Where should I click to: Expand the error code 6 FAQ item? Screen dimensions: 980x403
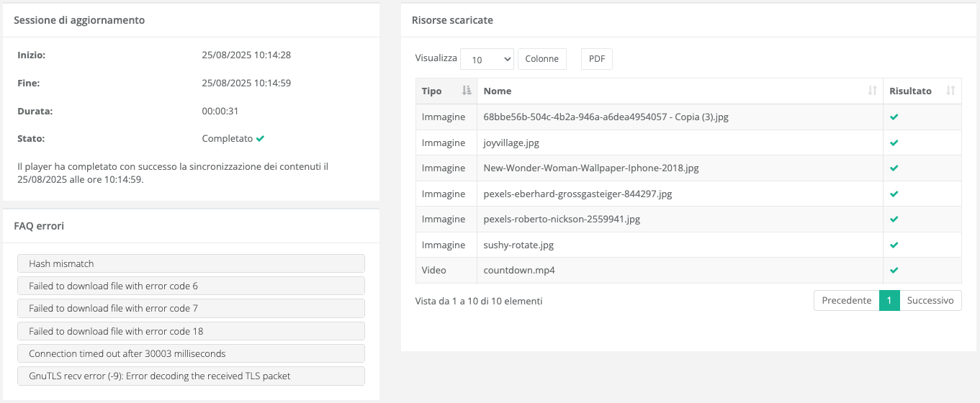tap(191, 286)
